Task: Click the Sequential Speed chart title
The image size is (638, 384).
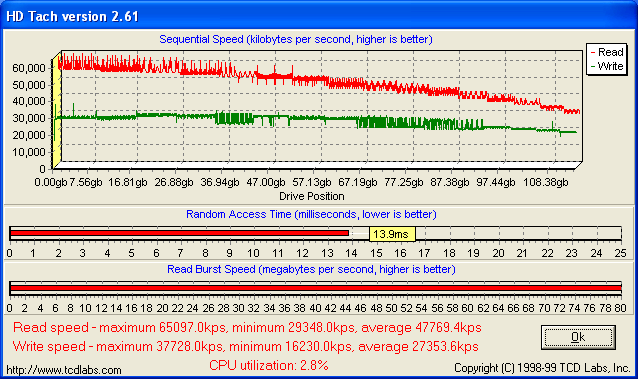Action: tap(296, 39)
